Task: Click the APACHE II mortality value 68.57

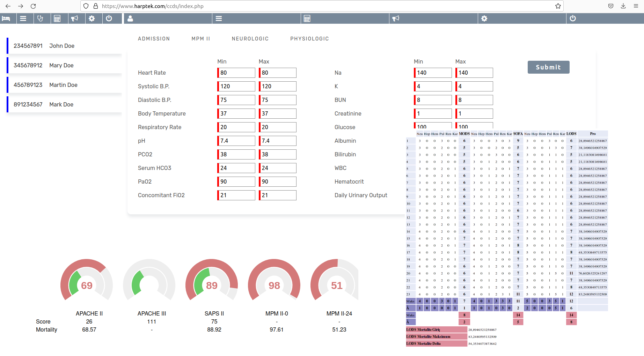Action: (89, 329)
